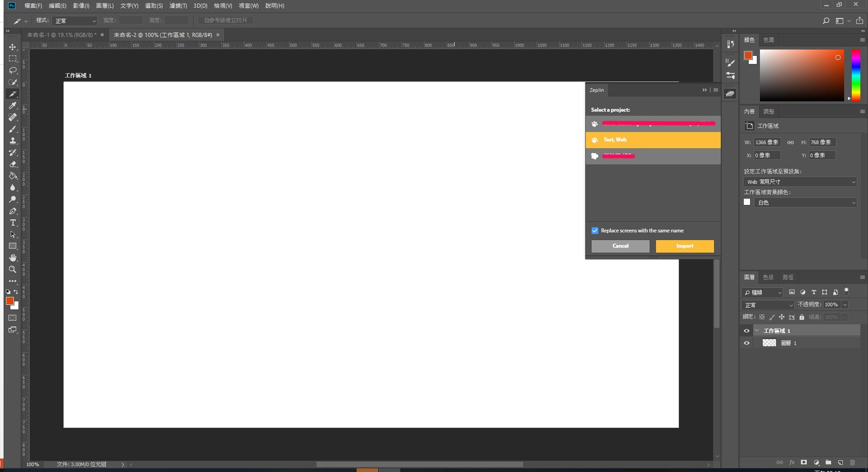Switch to the 色票 swatches tab
Image resolution: width=868 pixels, height=472 pixels.
click(769, 40)
